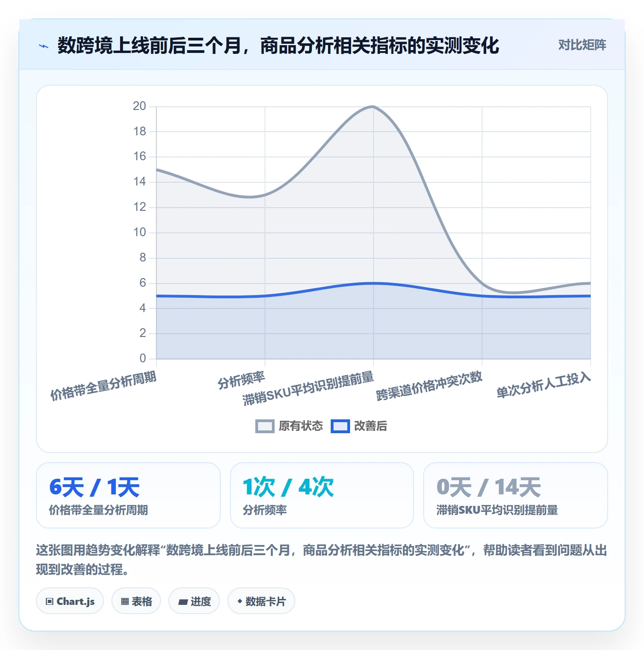The image size is (644, 650).
Task: Click the gray line peak at value 20
Action: [x=373, y=107]
